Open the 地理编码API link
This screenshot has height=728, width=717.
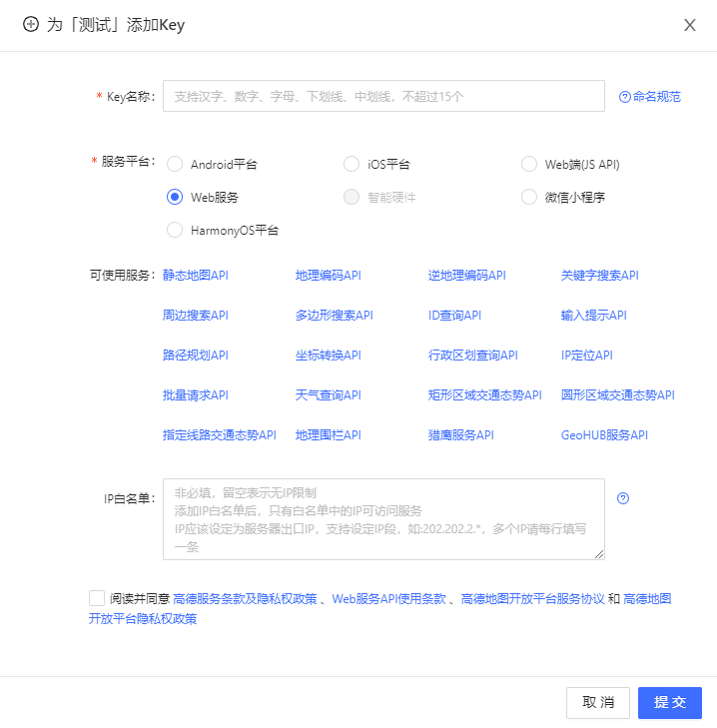click(x=329, y=276)
